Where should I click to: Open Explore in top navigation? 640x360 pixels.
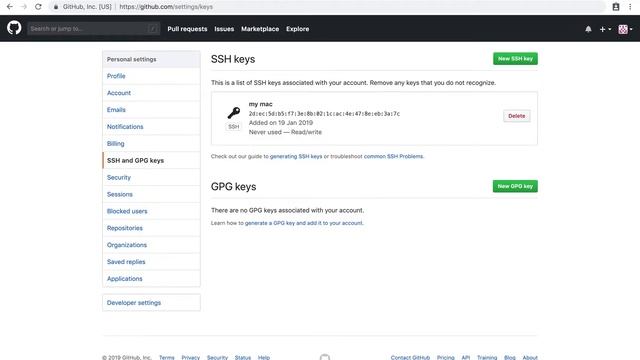tap(297, 29)
